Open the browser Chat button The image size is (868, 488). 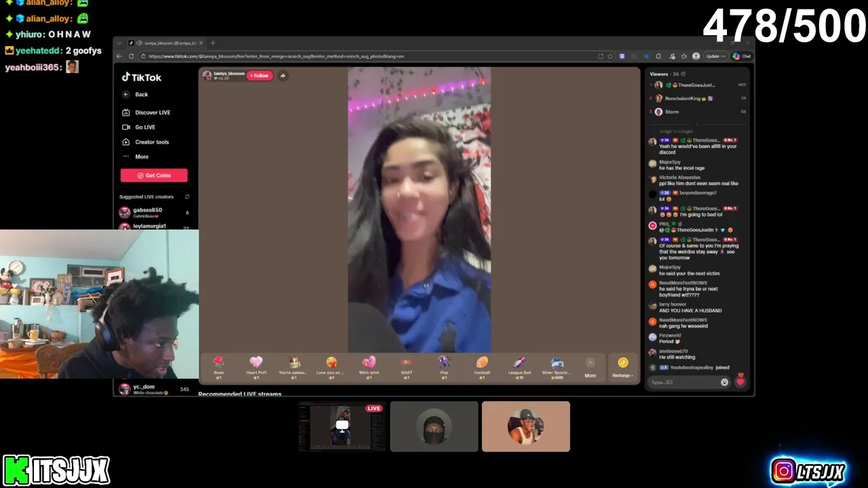pos(742,56)
